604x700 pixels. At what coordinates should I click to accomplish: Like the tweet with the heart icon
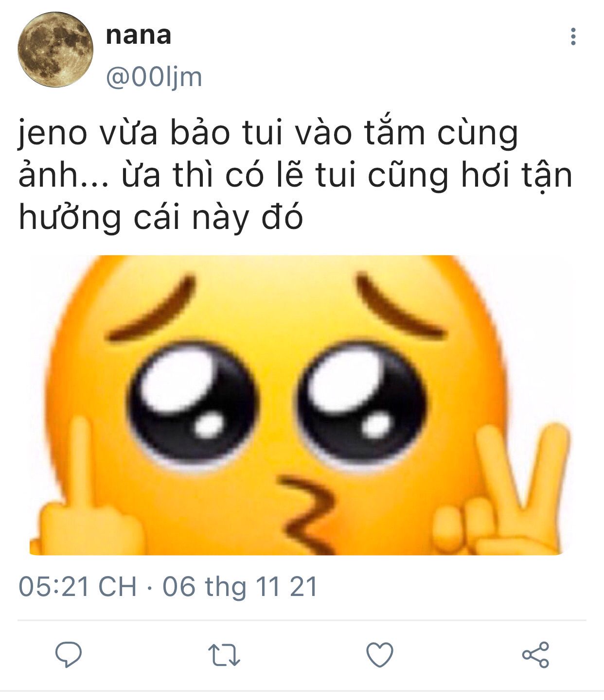380,655
